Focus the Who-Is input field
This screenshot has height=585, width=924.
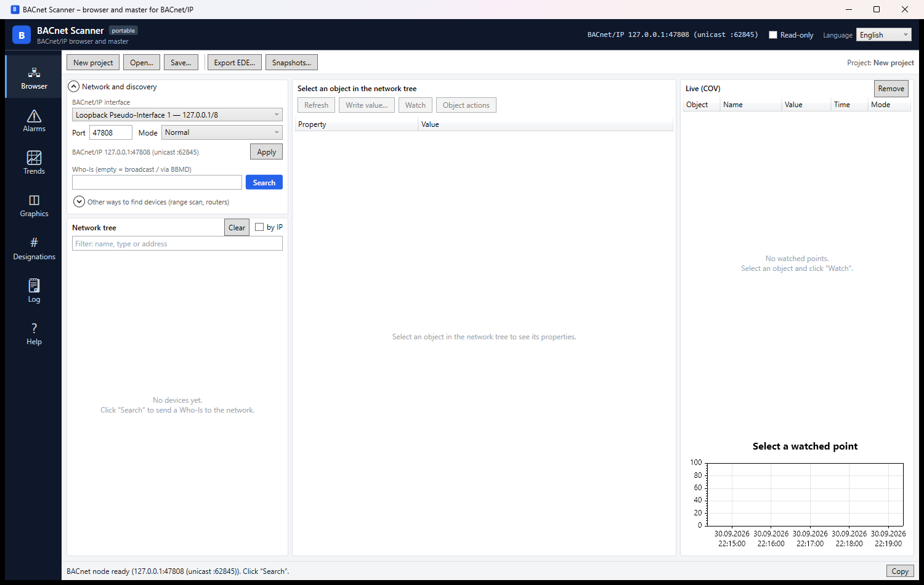click(157, 182)
